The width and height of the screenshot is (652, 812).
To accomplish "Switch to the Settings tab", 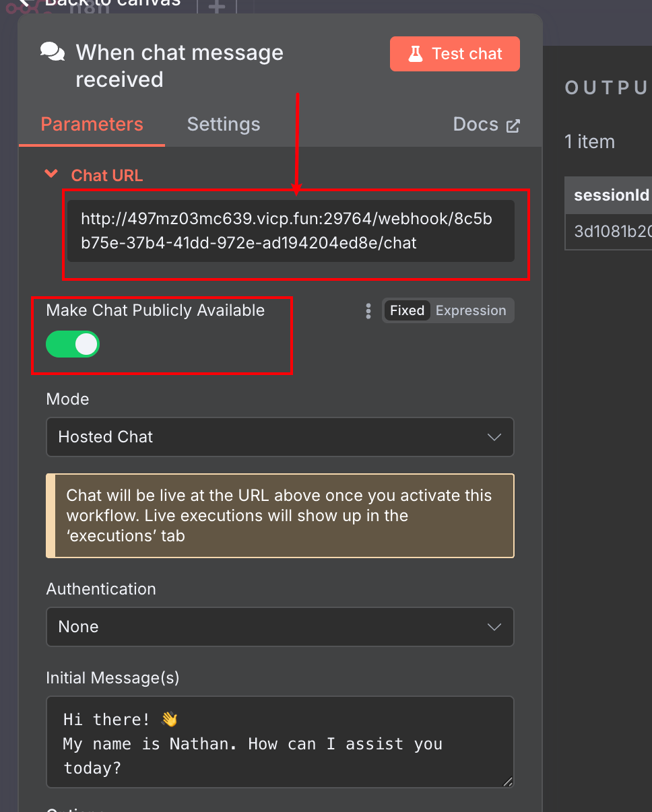I will (x=223, y=125).
